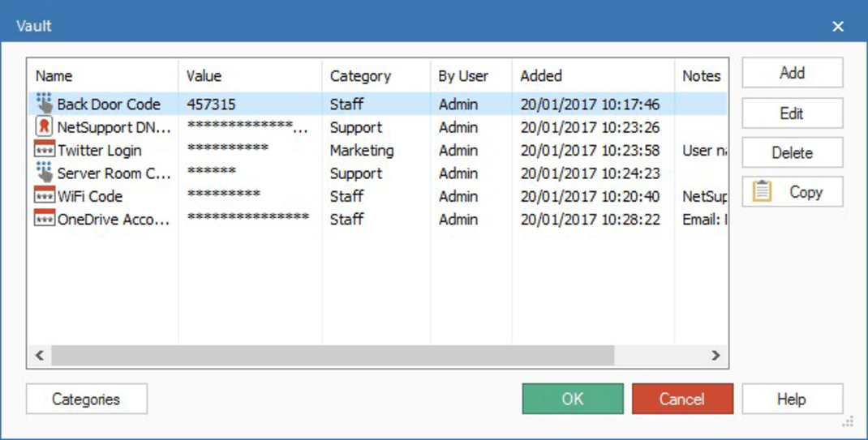Click the clipboard icon on Copy button
Screen dimensions: 868x440
[762, 192]
